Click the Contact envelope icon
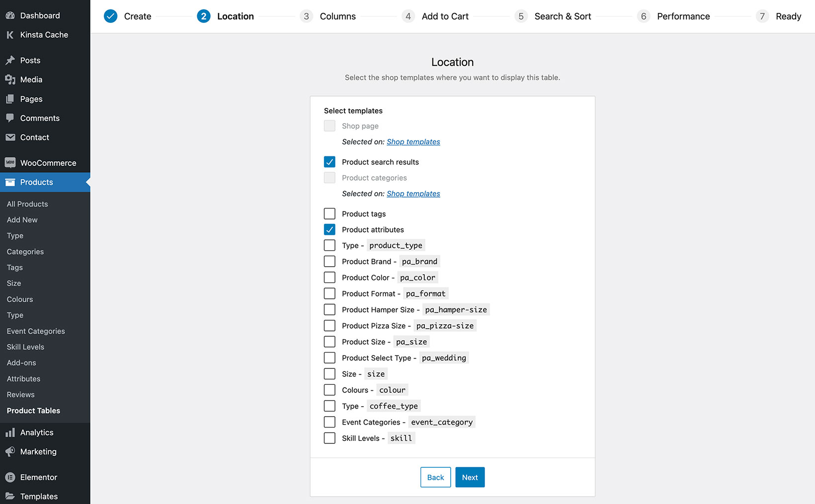Image resolution: width=815 pixels, height=504 pixels. pos(10,138)
